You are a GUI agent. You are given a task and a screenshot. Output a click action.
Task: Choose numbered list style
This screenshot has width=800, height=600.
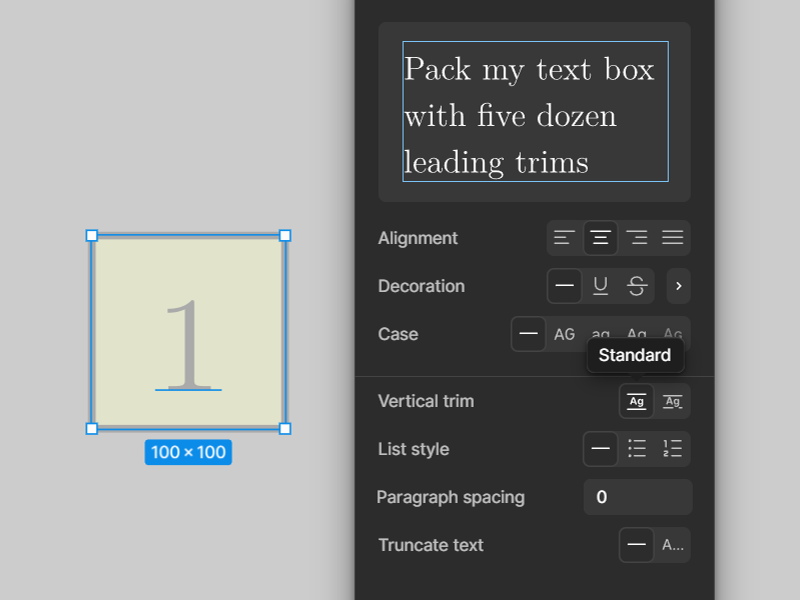click(672, 449)
